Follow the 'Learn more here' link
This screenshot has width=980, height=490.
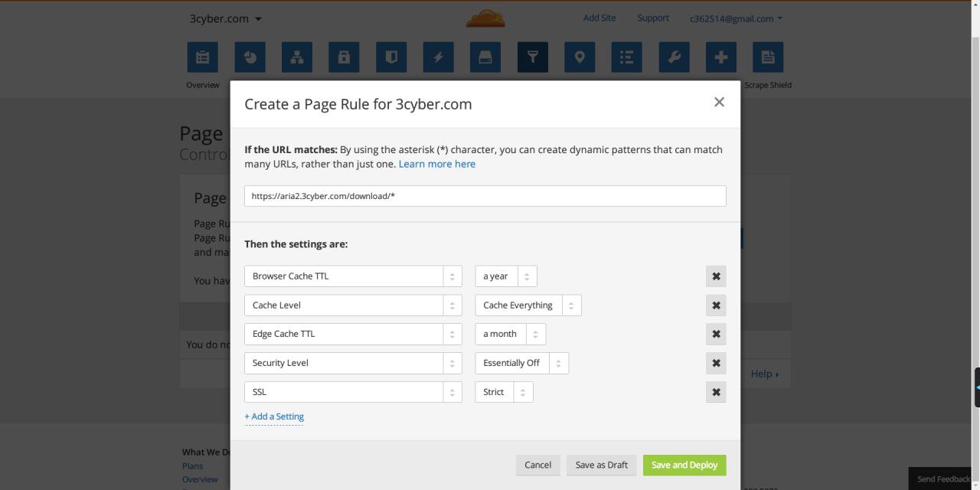(436, 164)
